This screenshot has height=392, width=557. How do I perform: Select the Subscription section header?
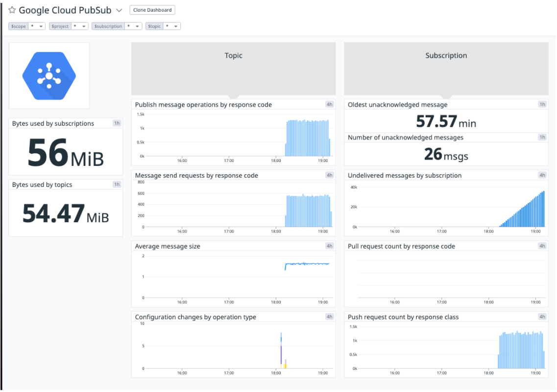click(x=446, y=55)
